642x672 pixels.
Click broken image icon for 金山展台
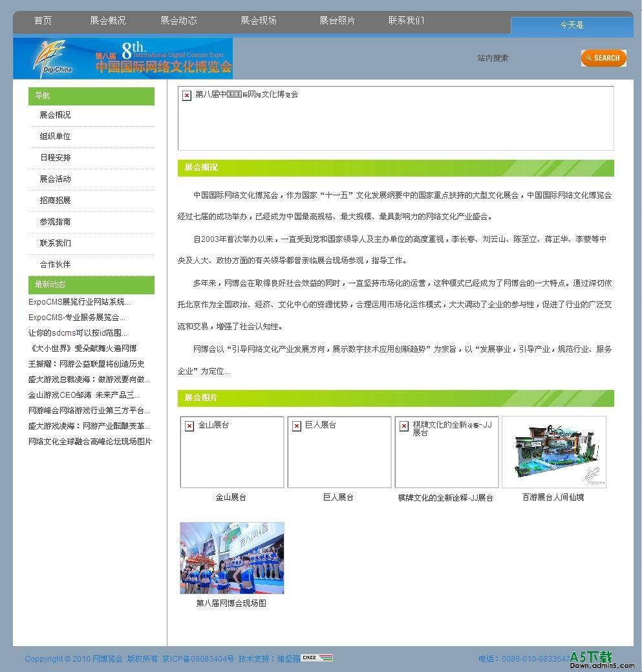(x=189, y=426)
